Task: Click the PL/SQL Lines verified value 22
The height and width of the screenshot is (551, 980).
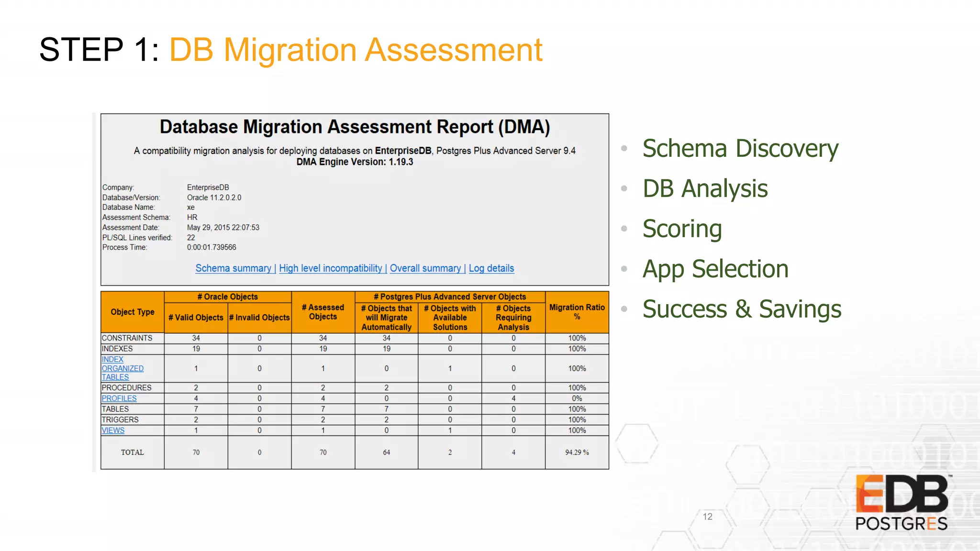Action: (191, 238)
